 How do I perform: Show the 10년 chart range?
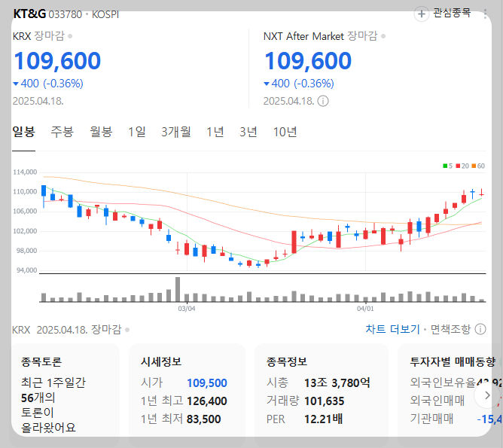[x=285, y=132]
